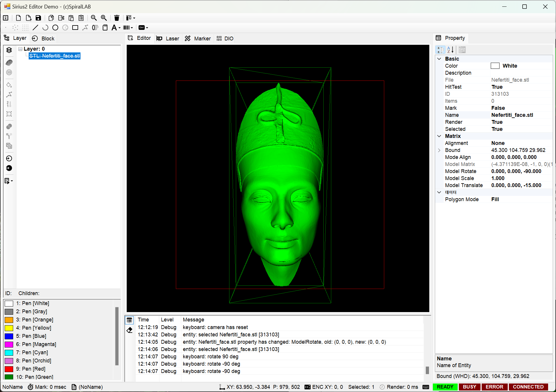The height and width of the screenshot is (392, 556).
Task: Select the Property tab
Action: 451,38
